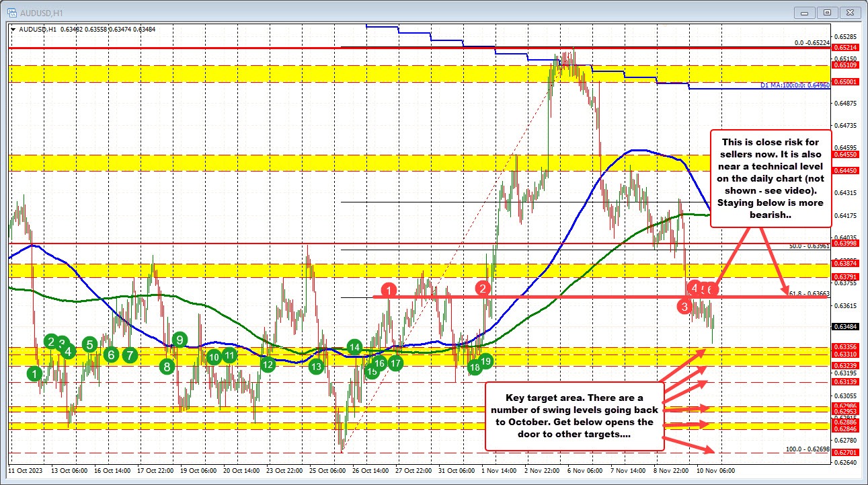868x485 pixels.
Task: Click the key target area annotation box
Action: pyautogui.click(x=575, y=416)
